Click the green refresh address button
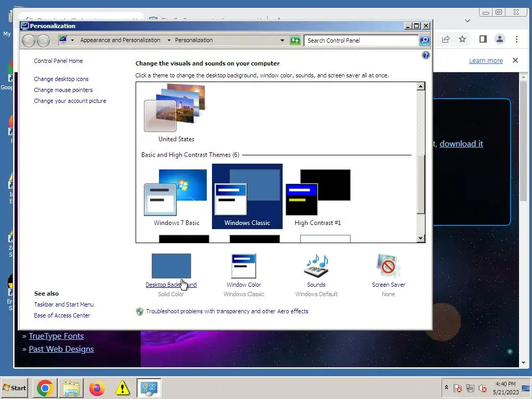Viewport: 532px width, 399px height. (295, 41)
